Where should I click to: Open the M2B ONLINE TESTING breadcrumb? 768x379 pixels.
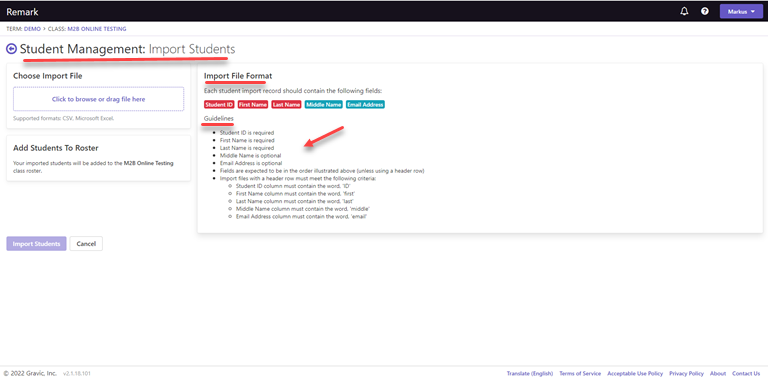(x=96, y=29)
